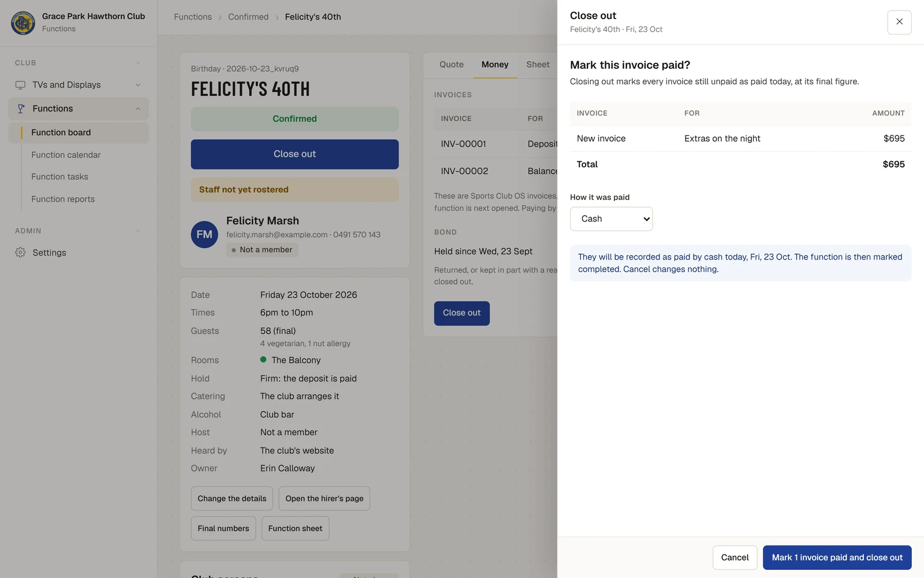Click the Confirmed breadcrumb link
The height and width of the screenshot is (578, 924).
point(248,17)
